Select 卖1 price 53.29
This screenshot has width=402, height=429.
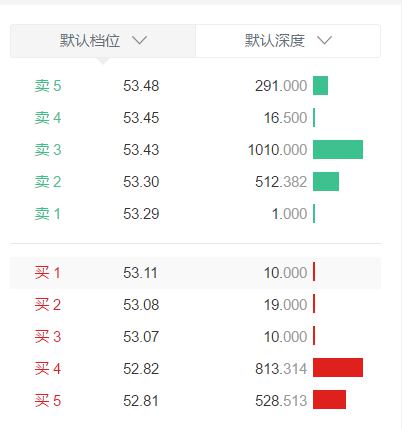tap(141, 214)
